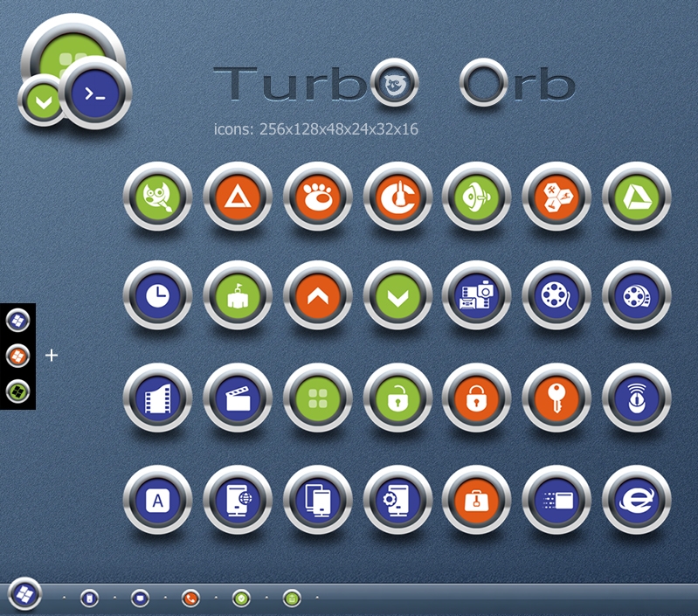Click the orange locked padlock orb

(x=476, y=398)
